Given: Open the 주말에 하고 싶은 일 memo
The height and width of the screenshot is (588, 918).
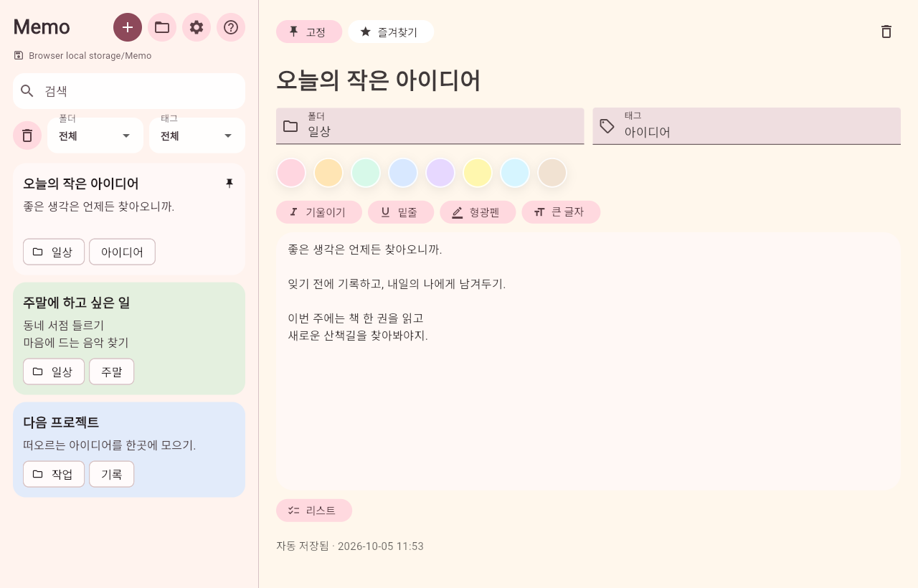Looking at the screenshot, I should pos(129,338).
